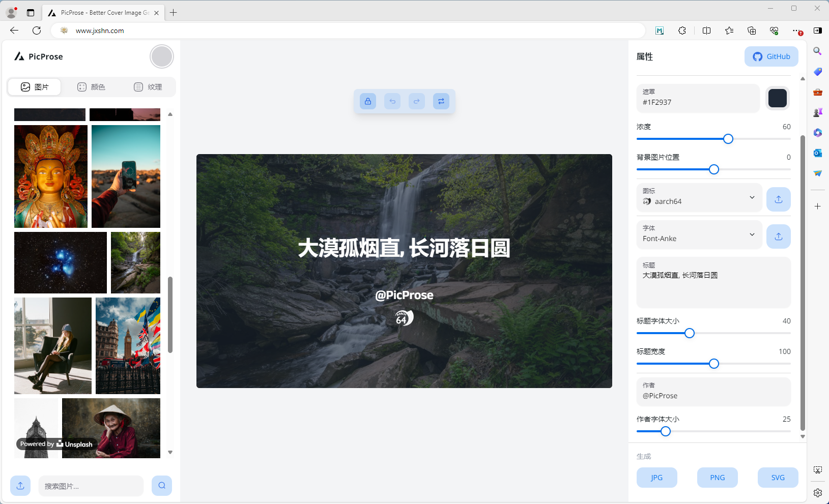829x504 pixels.
Task: Export the cover as PNG
Action: coord(717,478)
